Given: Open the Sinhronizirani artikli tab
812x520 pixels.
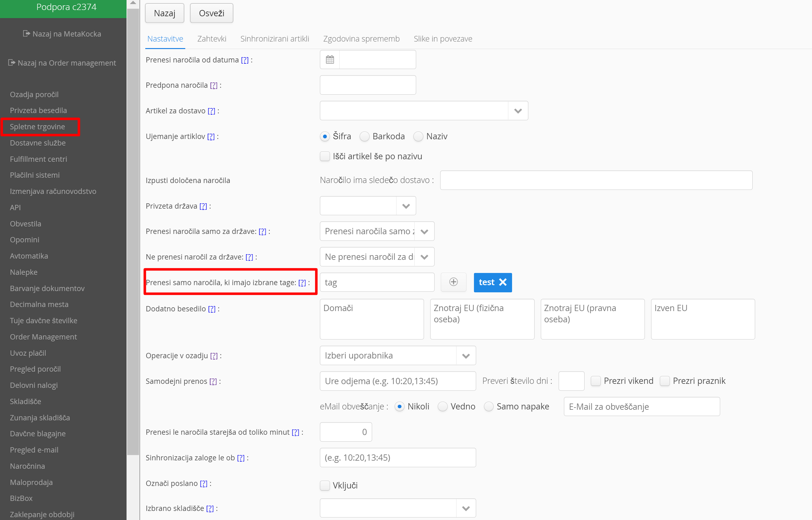Looking at the screenshot, I should coord(274,39).
